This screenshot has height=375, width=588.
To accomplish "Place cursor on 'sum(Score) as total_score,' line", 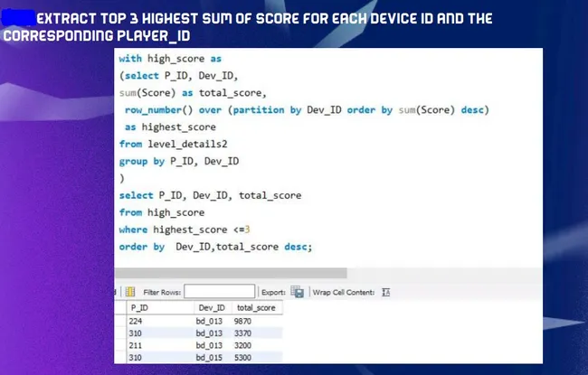I will [x=193, y=93].
